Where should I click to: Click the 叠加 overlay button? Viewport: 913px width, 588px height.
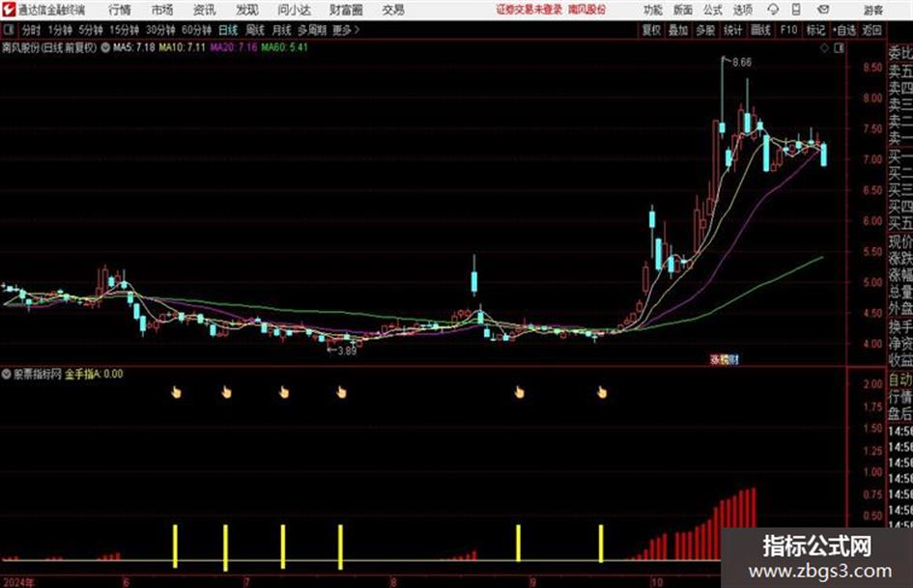click(x=678, y=30)
